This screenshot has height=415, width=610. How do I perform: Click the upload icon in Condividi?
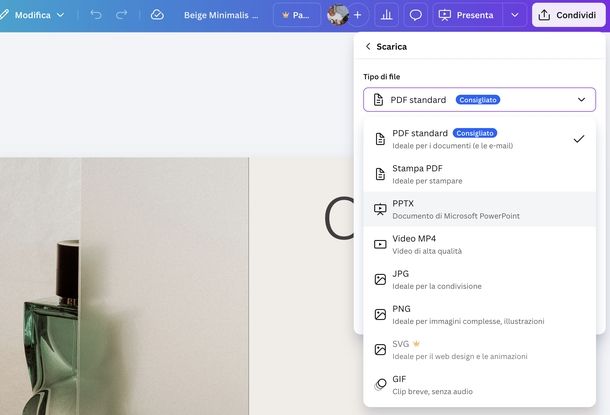pos(544,15)
